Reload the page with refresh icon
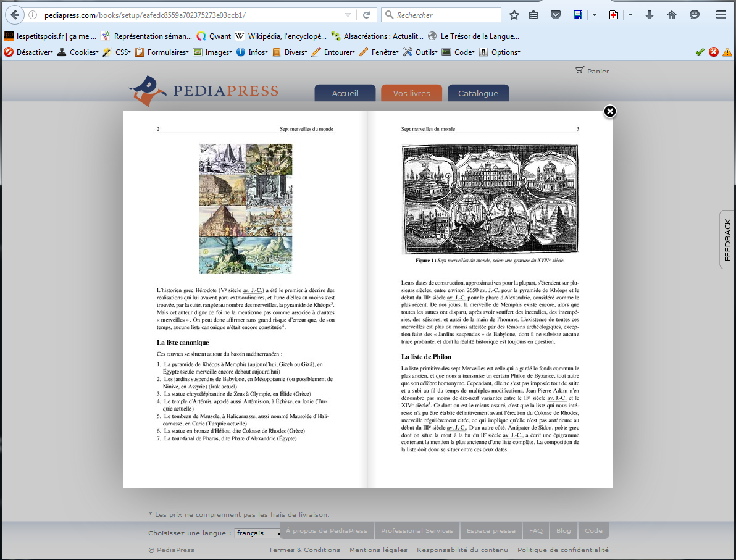Image resolution: width=736 pixels, height=560 pixels. [x=366, y=15]
